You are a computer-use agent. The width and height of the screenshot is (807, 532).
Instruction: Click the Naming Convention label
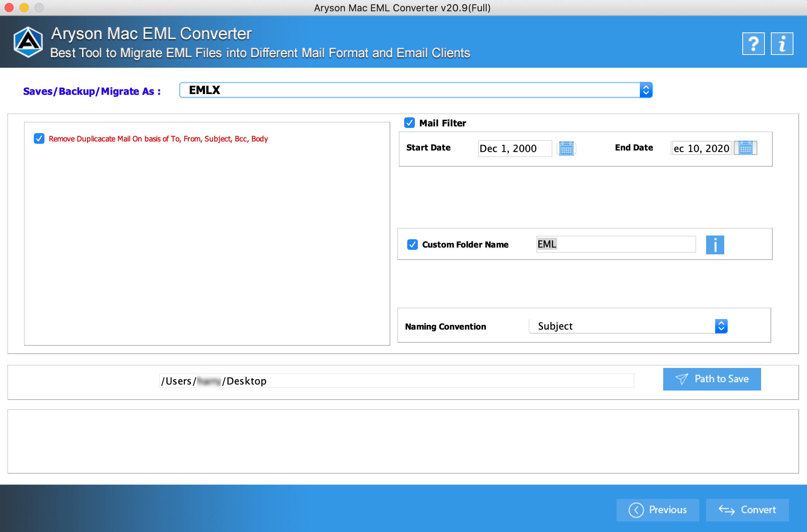click(446, 327)
